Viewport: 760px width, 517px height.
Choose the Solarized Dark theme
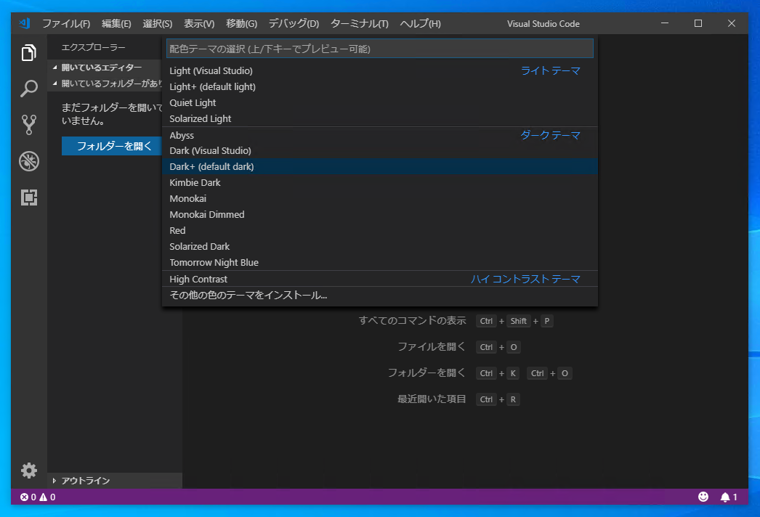[380, 247]
